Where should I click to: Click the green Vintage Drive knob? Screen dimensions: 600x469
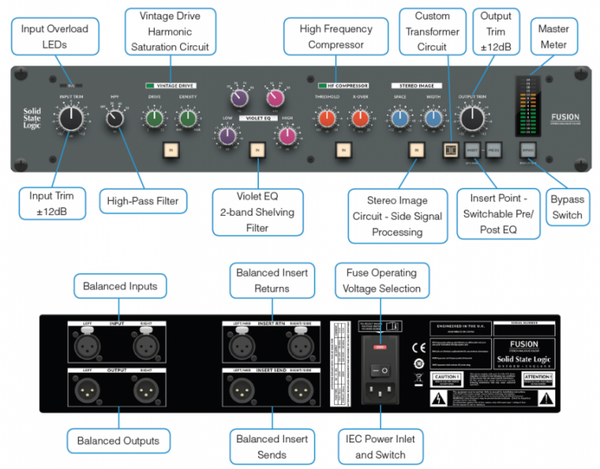click(154, 119)
